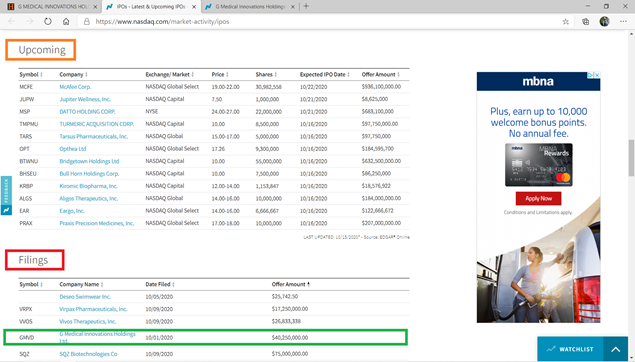Sort Upcoming table by Symbol
This screenshot has width=635, height=362.
pyautogui.click(x=31, y=75)
